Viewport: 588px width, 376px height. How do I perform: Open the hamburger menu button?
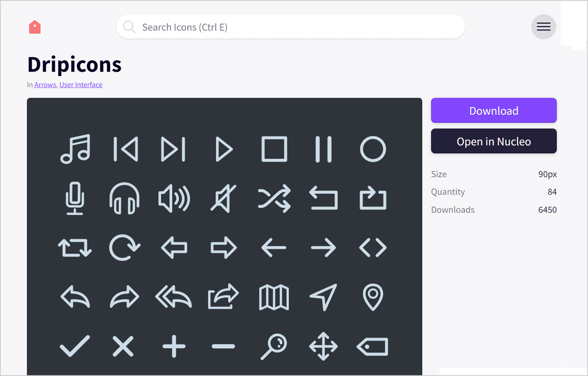[543, 27]
